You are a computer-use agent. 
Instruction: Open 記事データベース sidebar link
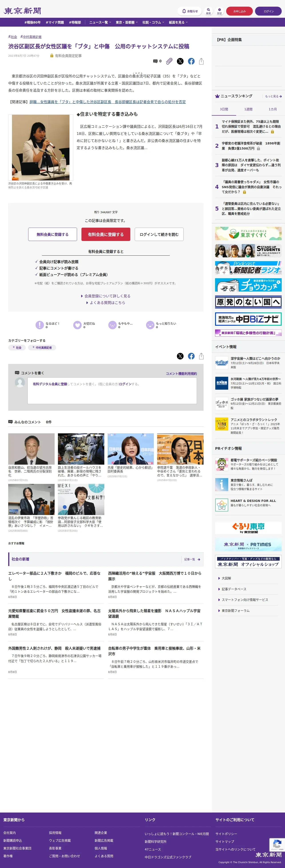click(234, 589)
